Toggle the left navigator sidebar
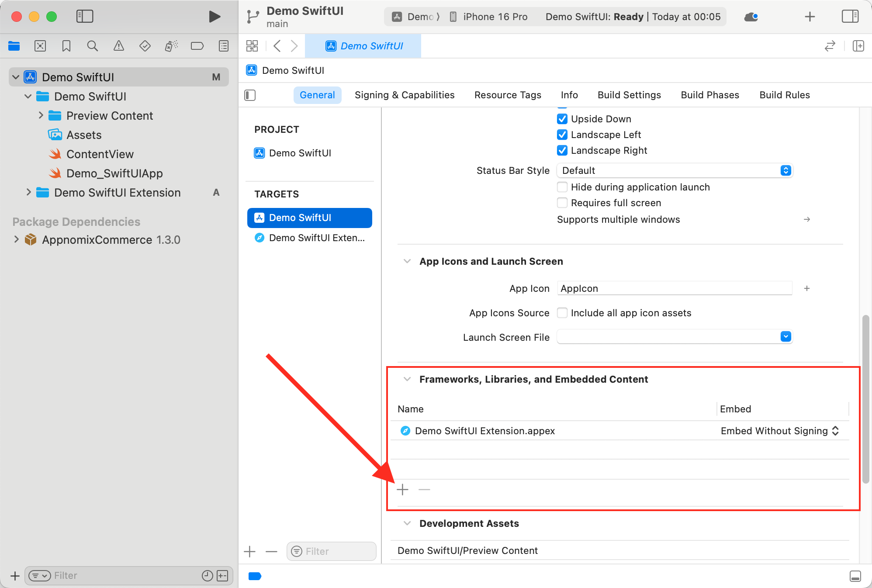Image resolution: width=872 pixels, height=588 pixels. pos(85,17)
